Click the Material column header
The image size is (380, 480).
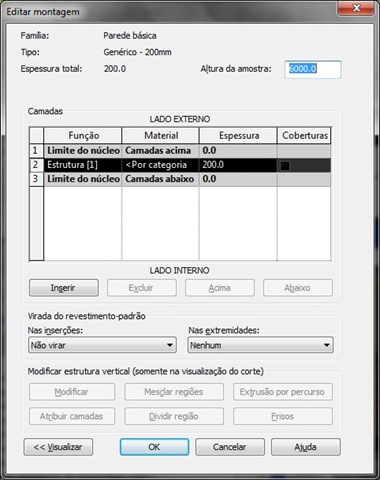160,136
